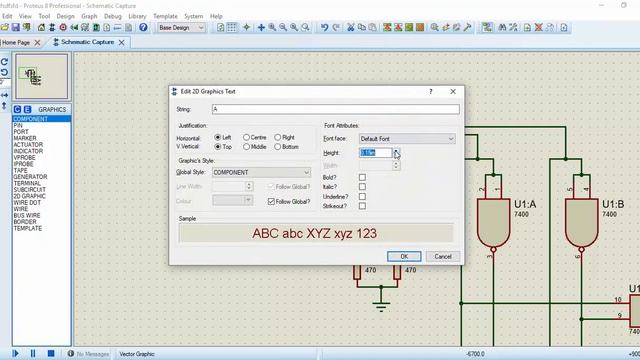Click the Search and Tag binoculars icon
The image size is (640, 360).
tap(502, 27)
